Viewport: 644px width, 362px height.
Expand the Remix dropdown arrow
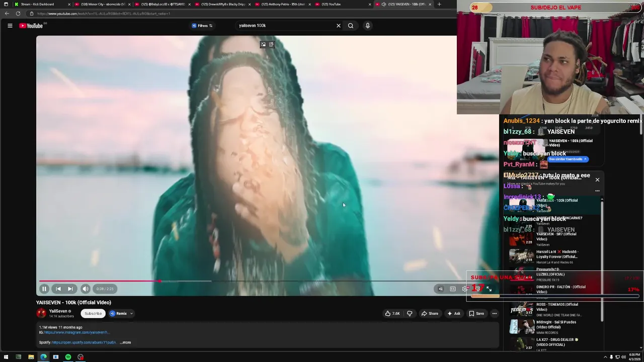click(x=131, y=313)
